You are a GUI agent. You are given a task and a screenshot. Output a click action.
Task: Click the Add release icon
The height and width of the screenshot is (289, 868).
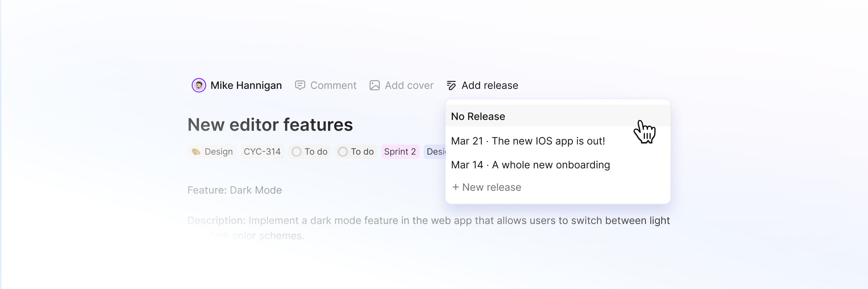tap(451, 85)
